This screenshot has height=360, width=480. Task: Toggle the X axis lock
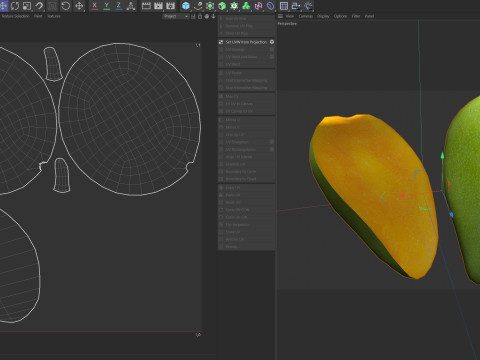[95, 6]
